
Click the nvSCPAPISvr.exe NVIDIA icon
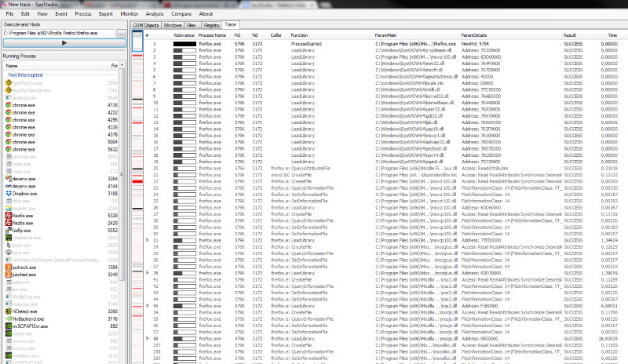tap(9, 326)
